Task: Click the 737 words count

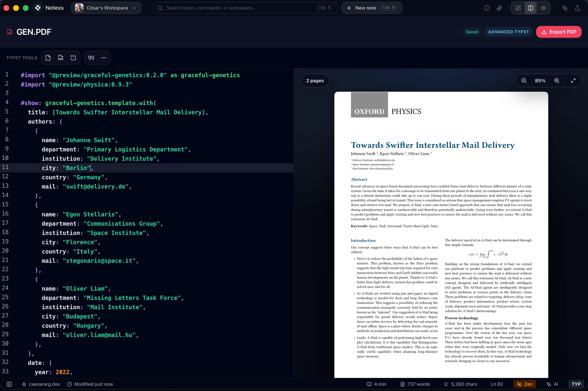Action: tap(415, 384)
